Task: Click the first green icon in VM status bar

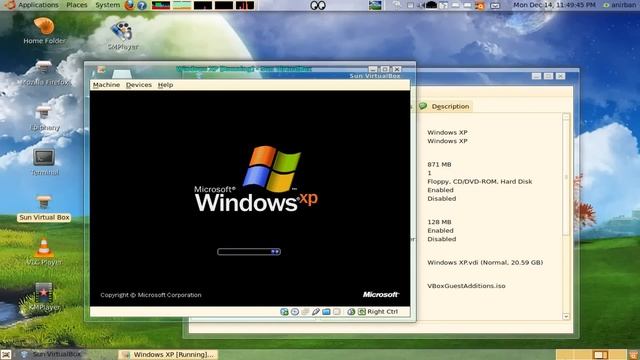Action: pos(284,312)
